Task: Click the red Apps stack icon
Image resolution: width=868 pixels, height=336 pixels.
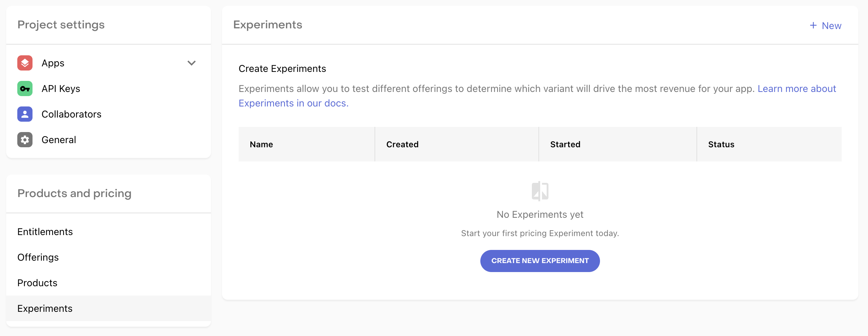Action: 25,63
